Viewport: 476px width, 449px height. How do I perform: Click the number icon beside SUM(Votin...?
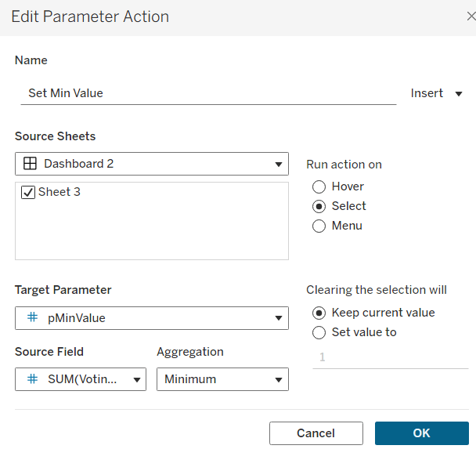tap(32, 378)
